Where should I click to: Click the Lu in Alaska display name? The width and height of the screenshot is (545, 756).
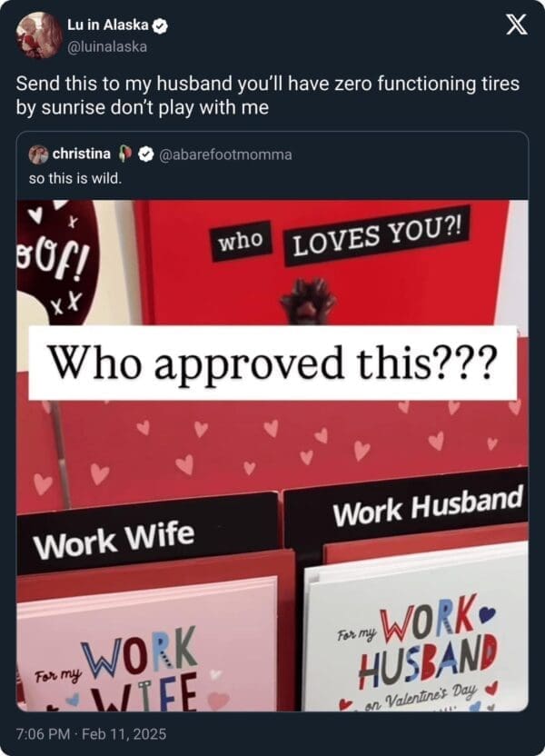point(108,25)
